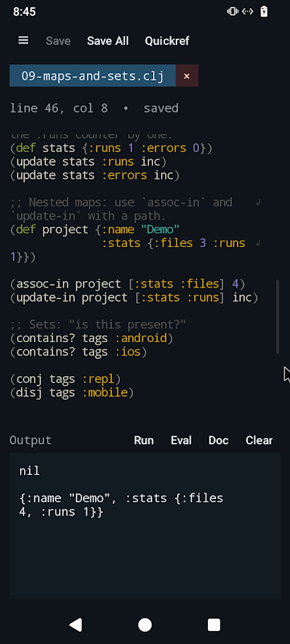Tap the Android home navigation button
The image size is (290, 644).
tap(144, 625)
